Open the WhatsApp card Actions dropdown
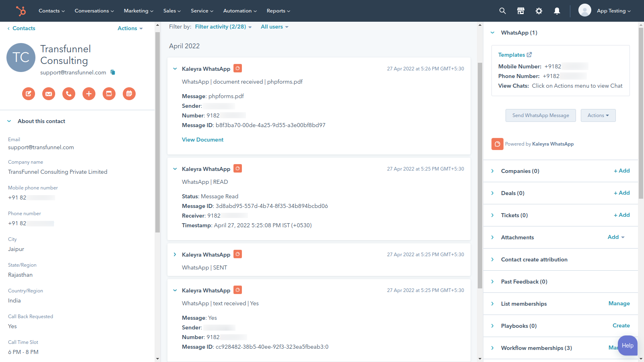The image size is (644, 362). pyautogui.click(x=598, y=115)
